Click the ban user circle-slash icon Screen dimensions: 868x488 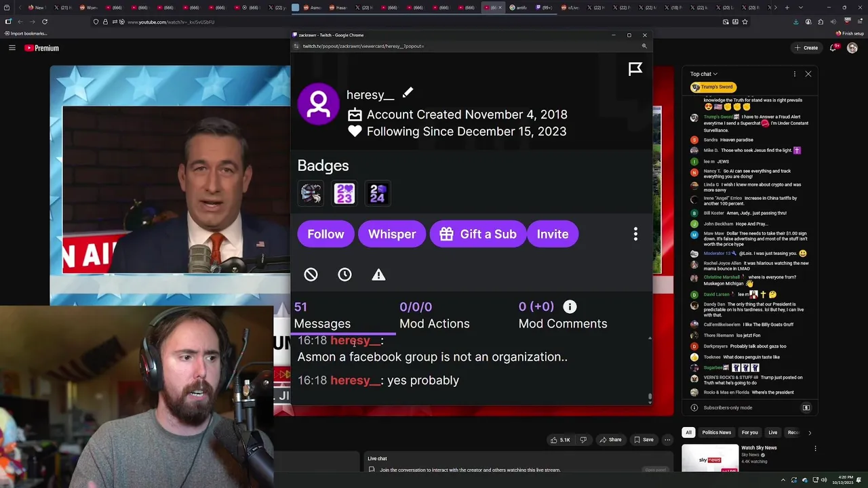[x=311, y=274]
